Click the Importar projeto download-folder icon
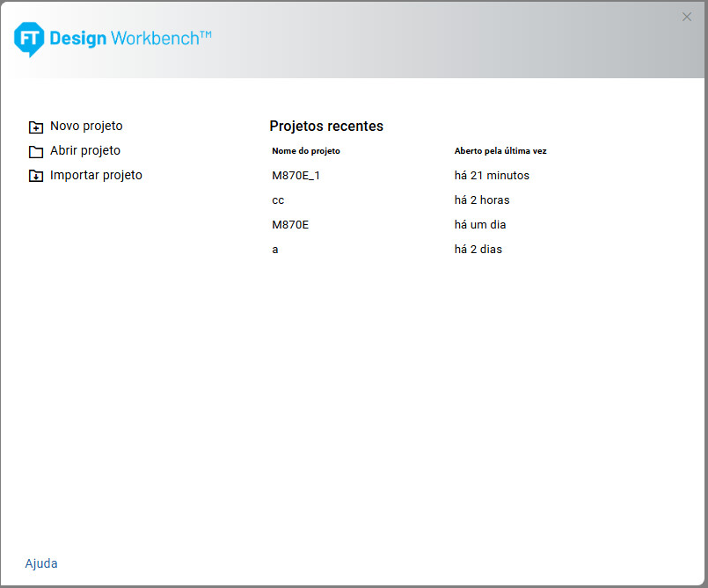Viewport: 708px width, 588px height. coord(36,176)
